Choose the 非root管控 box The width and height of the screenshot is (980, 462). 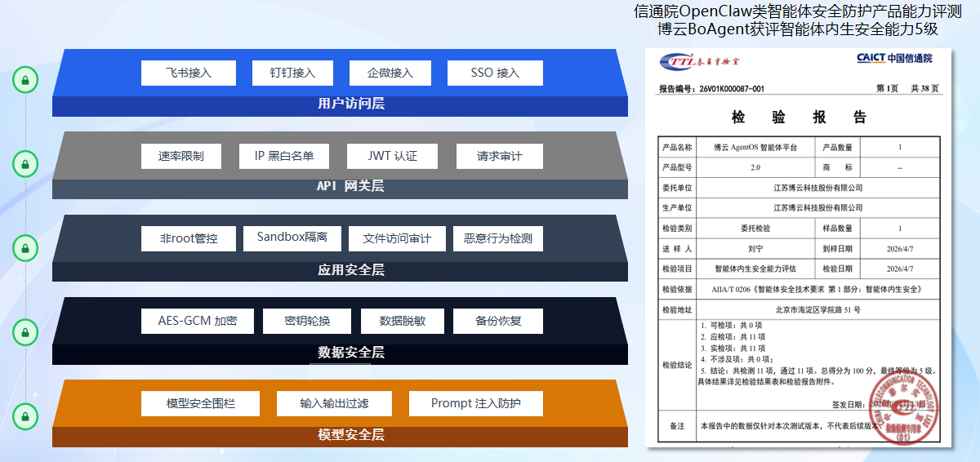(189, 238)
